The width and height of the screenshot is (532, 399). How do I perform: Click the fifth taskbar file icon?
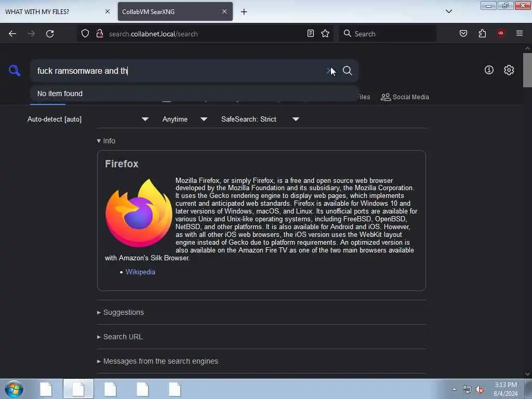pos(175,389)
